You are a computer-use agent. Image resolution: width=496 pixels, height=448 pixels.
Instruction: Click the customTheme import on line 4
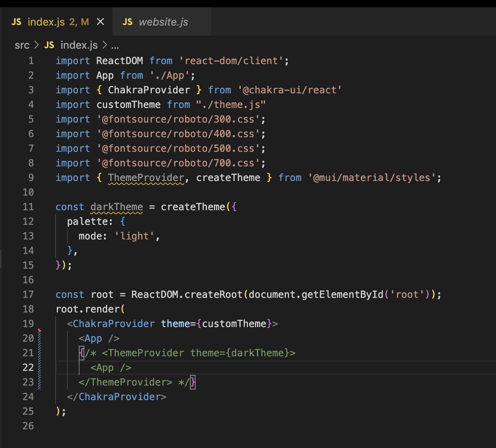(129, 104)
